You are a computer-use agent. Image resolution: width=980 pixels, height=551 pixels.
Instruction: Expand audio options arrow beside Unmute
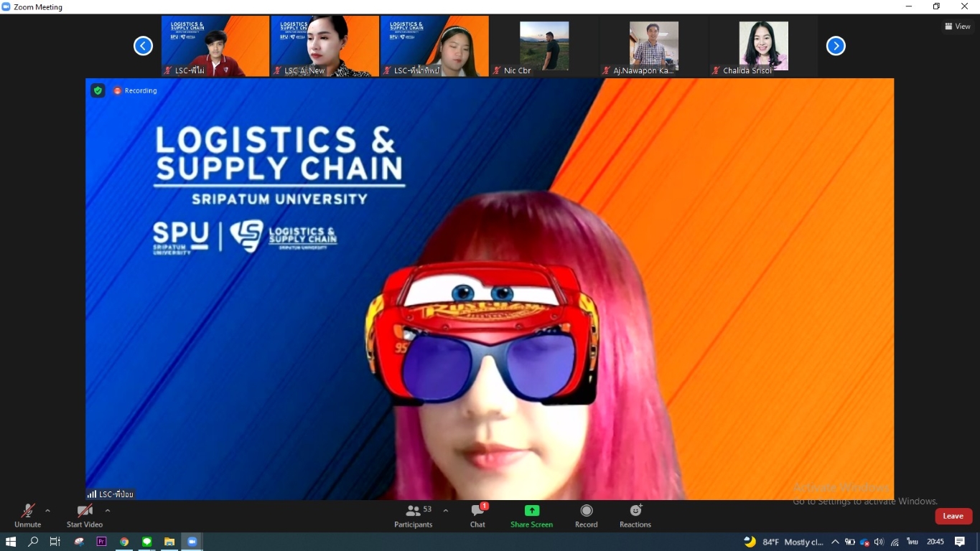point(47,511)
